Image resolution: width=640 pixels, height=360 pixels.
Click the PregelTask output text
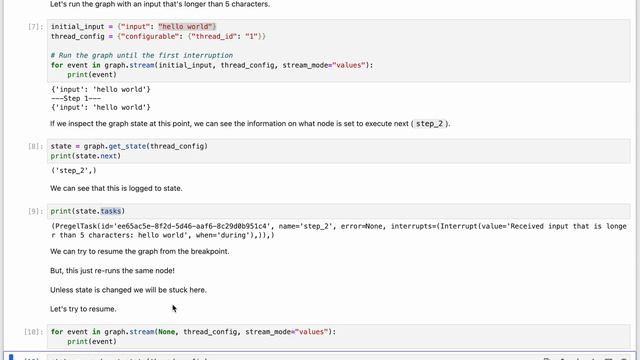(338, 231)
